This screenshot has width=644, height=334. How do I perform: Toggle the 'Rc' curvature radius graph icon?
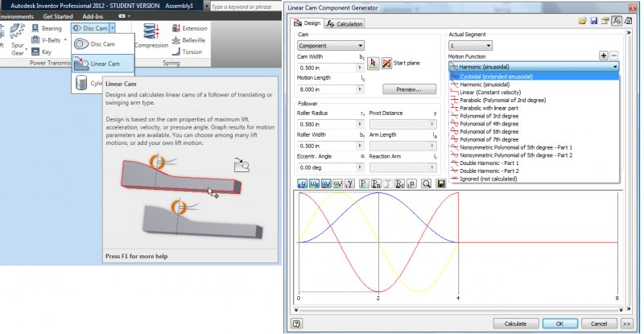tap(399, 183)
